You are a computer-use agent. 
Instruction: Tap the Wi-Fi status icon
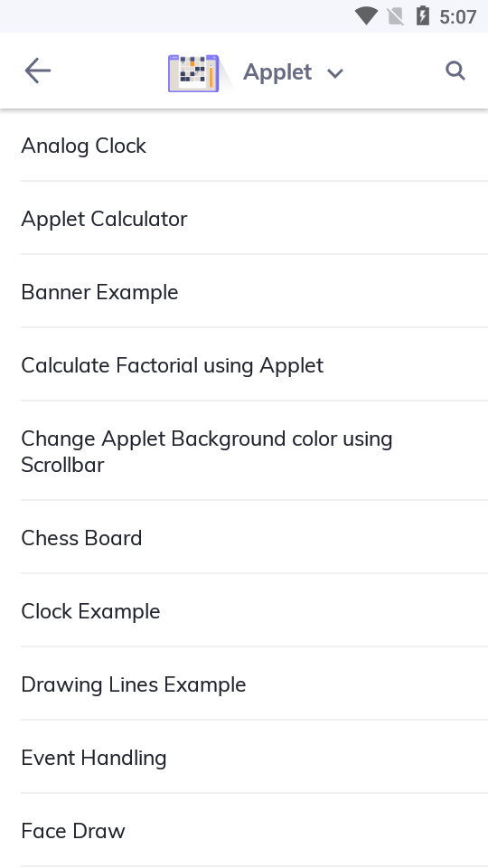(x=366, y=16)
